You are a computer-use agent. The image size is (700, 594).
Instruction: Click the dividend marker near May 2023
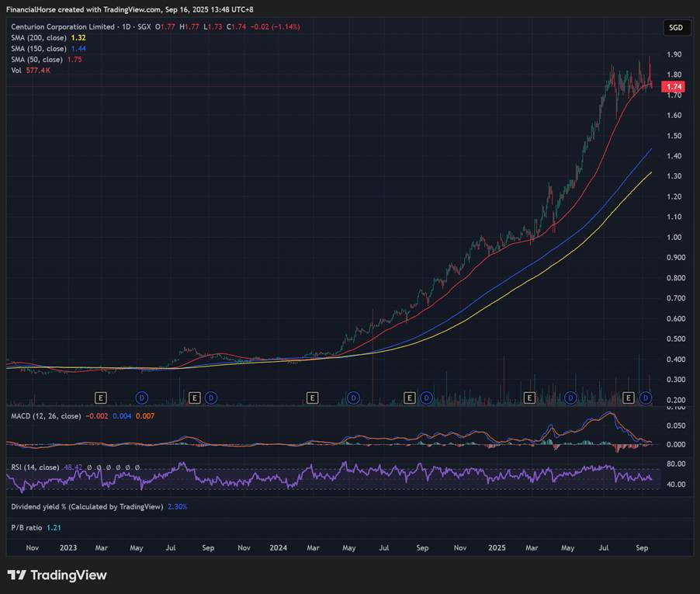coord(141,398)
